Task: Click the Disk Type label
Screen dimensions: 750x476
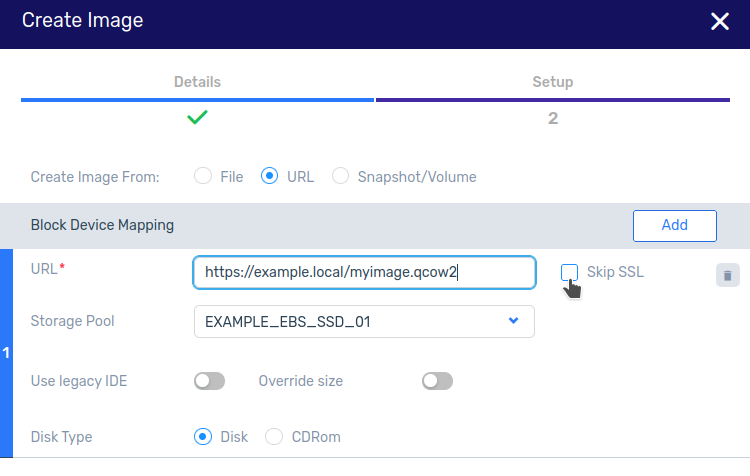Action: [x=61, y=437]
